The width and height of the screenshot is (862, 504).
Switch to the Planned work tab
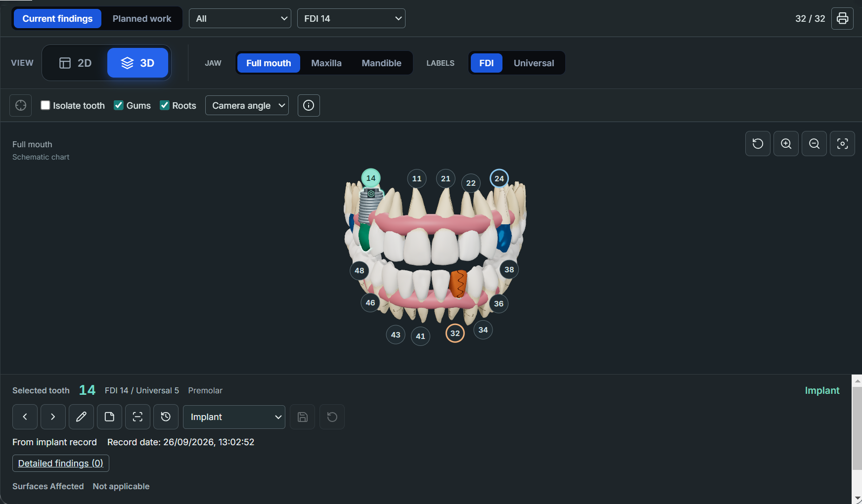(142, 19)
